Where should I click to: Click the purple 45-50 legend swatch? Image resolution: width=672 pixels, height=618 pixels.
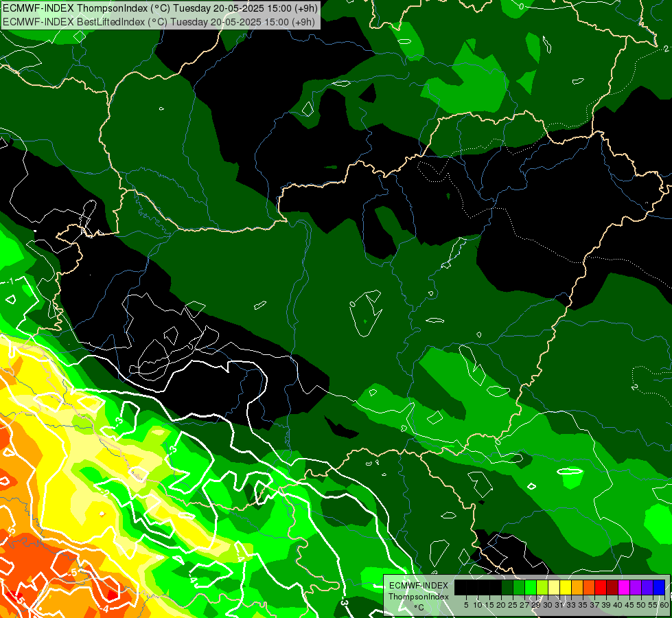[636, 587]
